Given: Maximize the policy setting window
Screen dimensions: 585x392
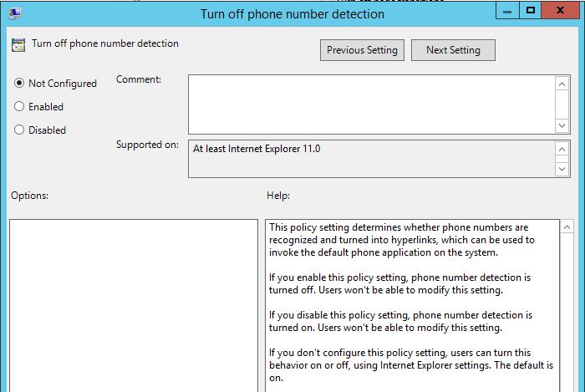Looking at the screenshot, I should (x=530, y=10).
